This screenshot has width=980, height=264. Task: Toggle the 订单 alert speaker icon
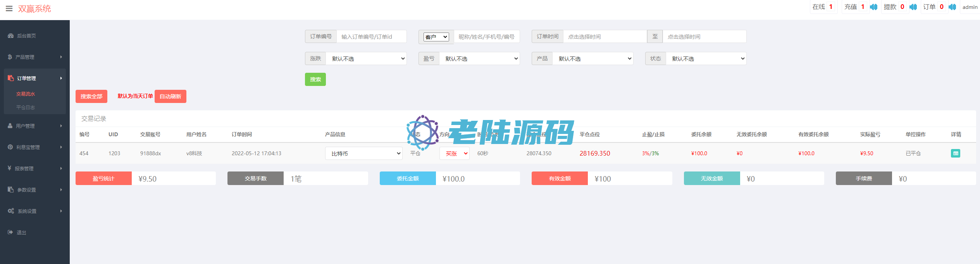952,7
